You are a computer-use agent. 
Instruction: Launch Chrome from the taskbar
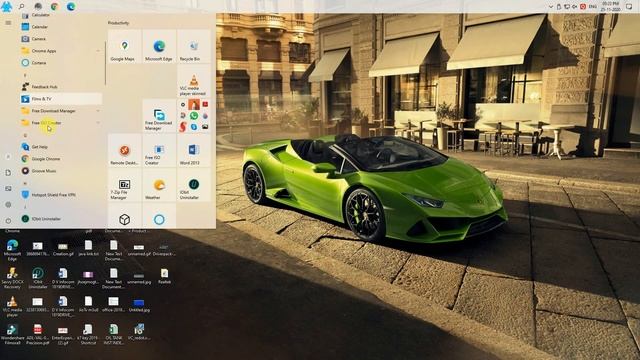tap(54, 7)
